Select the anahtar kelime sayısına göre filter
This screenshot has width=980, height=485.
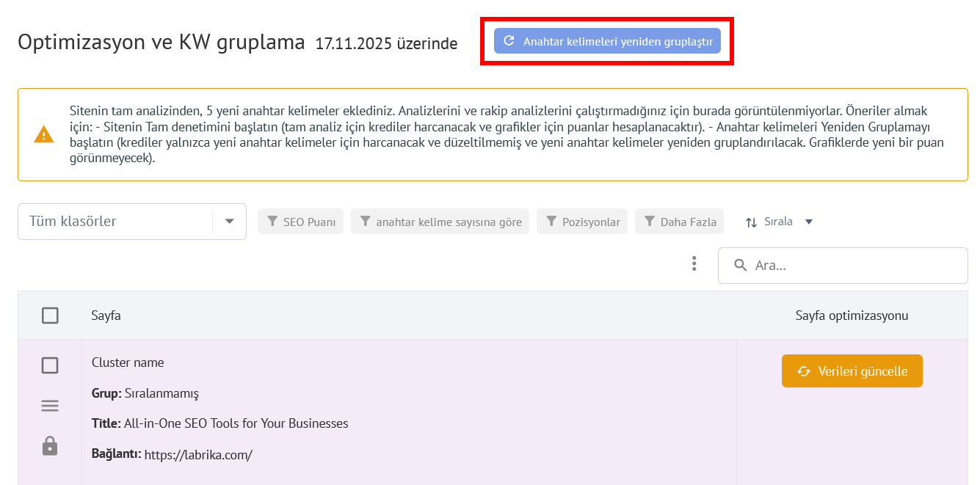(440, 221)
